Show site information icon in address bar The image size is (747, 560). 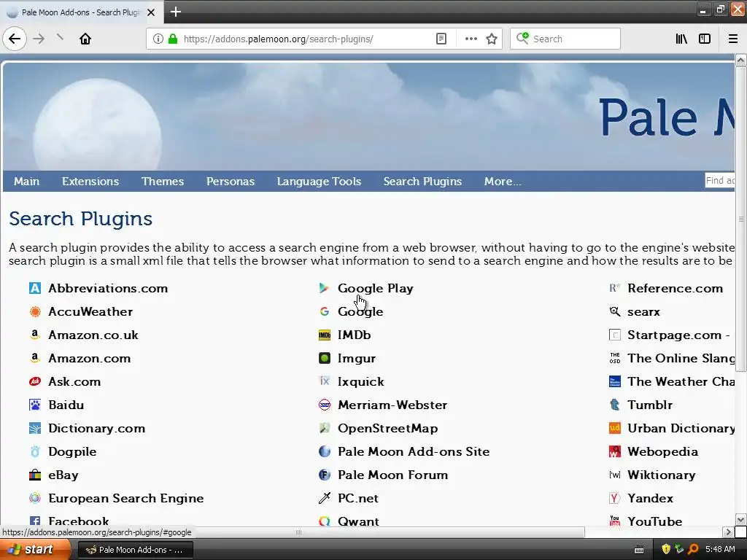coord(158,39)
